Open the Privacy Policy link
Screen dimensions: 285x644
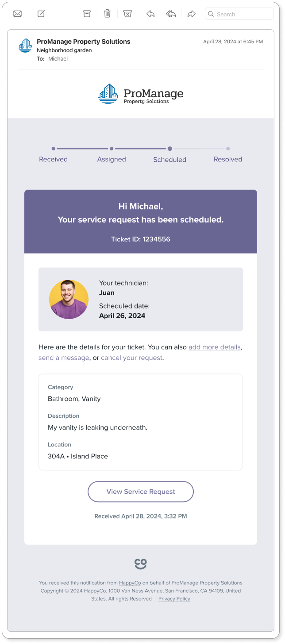pyautogui.click(x=174, y=599)
